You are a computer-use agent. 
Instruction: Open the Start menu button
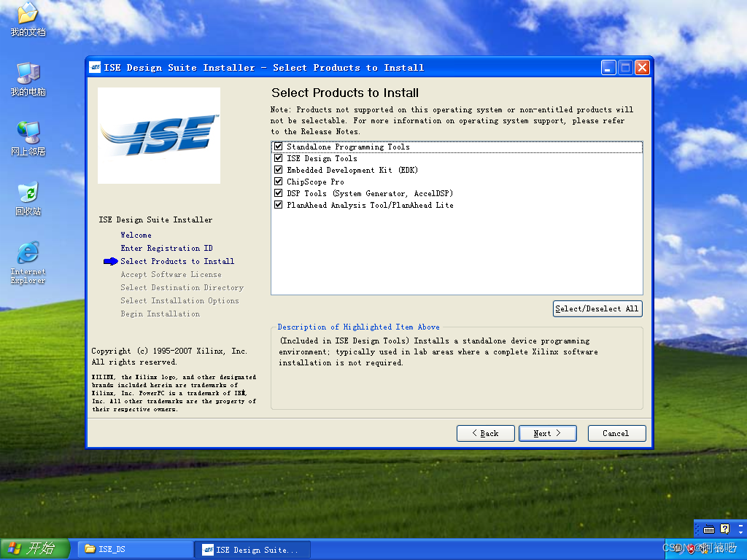click(x=35, y=549)
